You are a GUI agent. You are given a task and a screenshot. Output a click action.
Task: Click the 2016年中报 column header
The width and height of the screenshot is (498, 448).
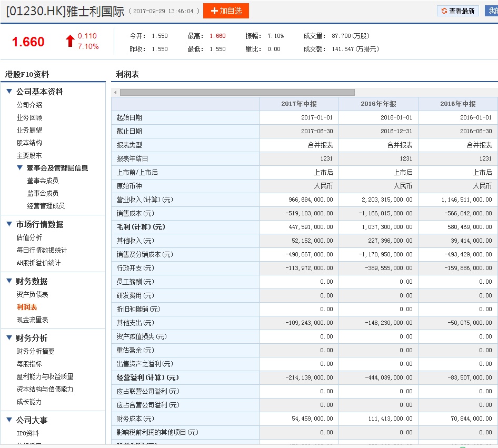click(457, 104)
